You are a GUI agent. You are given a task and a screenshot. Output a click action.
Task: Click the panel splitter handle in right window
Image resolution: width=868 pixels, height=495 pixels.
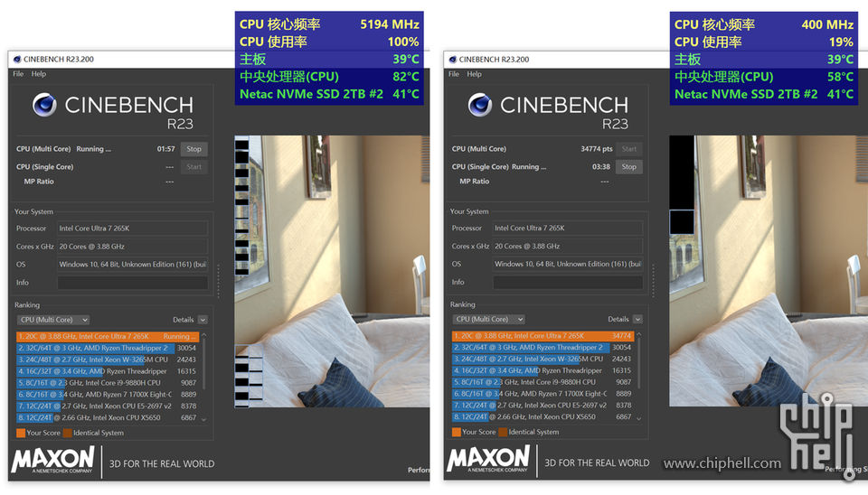pos(654,281)
